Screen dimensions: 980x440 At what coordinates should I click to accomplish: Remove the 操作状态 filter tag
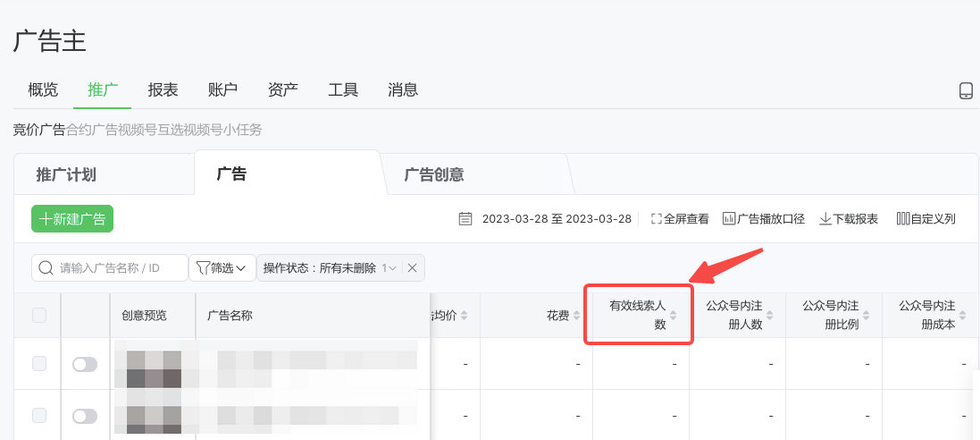point(412,267)
